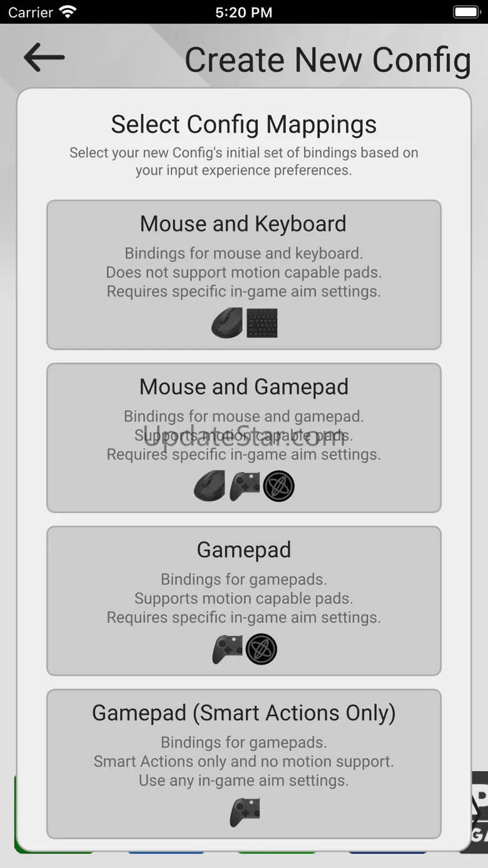The height and width of the screenshot is (868, 488).
Task: Click the Select Config Mappings heading
Action: pos(243,125)
